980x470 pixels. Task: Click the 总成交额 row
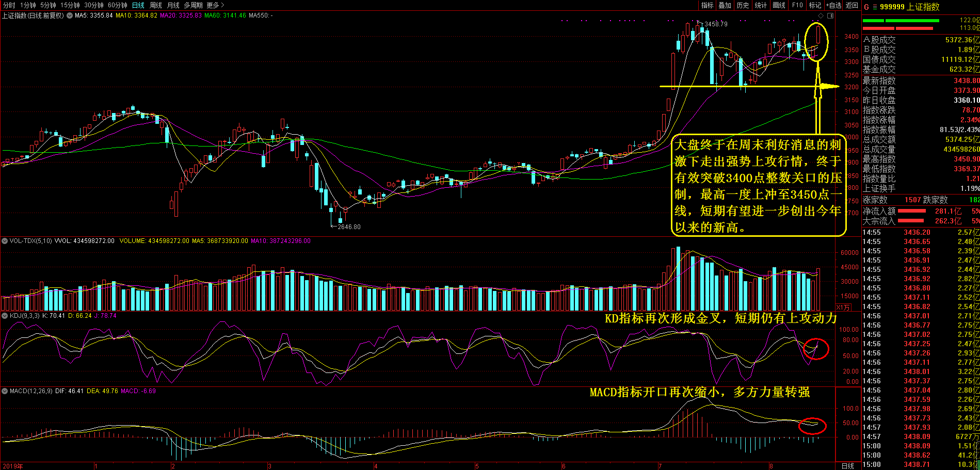point(921,139)
